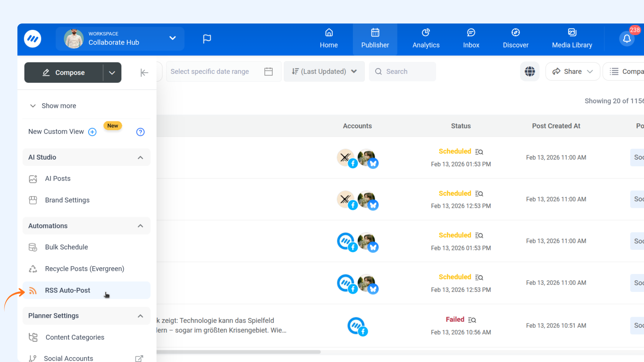Screen dimensions: 644x362
Task: Collapse the Automations section
Action: (140, 226)
